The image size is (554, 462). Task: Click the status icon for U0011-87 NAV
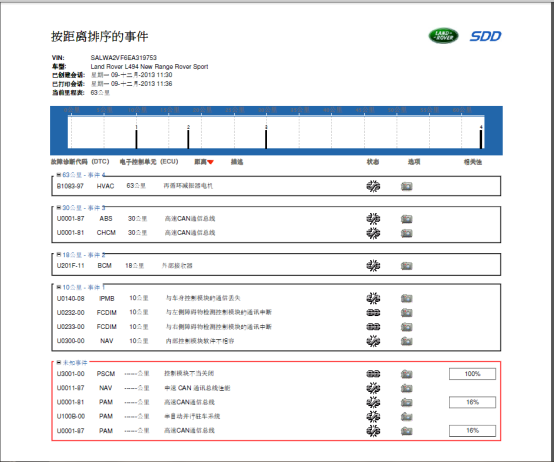pos(373,388)
